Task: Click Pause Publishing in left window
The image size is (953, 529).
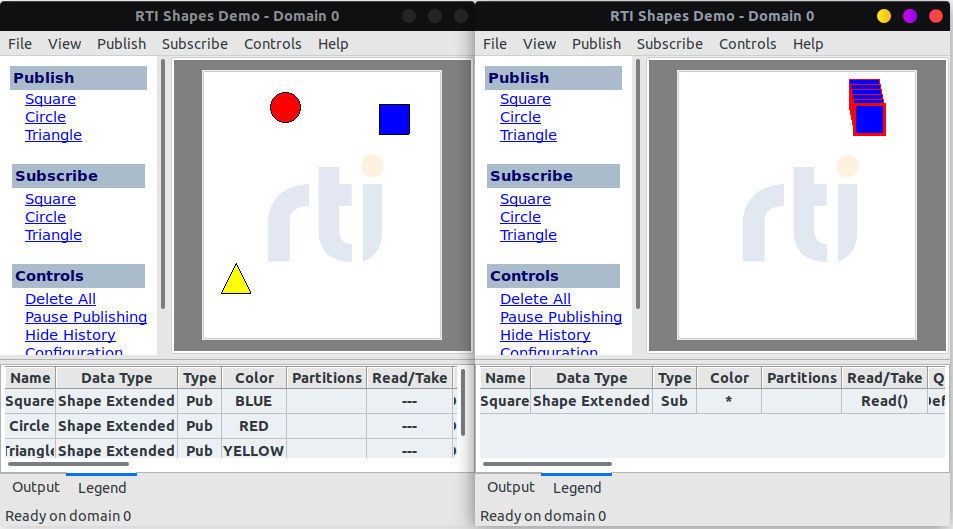Action: 86,317
